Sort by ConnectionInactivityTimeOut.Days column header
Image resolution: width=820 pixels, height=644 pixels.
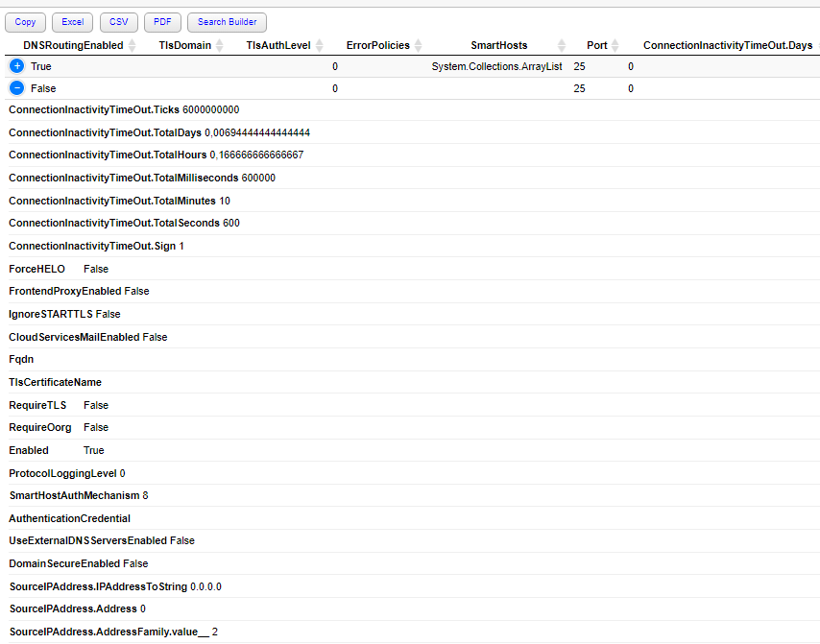click(728, 45)
